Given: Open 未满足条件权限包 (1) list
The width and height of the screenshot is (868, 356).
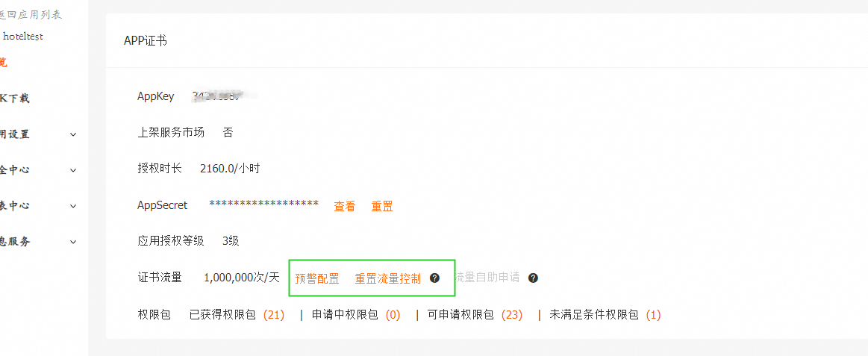Looking at the screenshot, I should [x=605, y=315].
